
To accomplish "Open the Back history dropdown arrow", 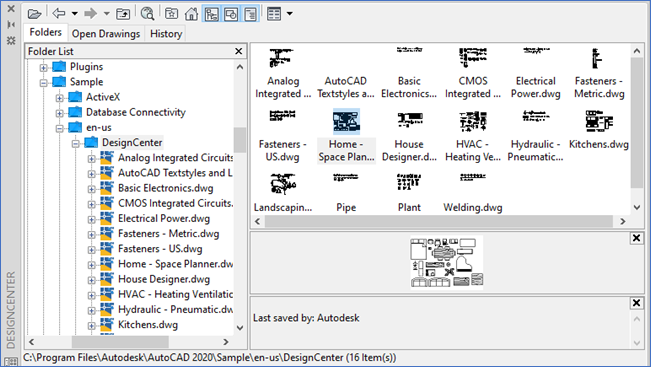I will tap(75, 14).
